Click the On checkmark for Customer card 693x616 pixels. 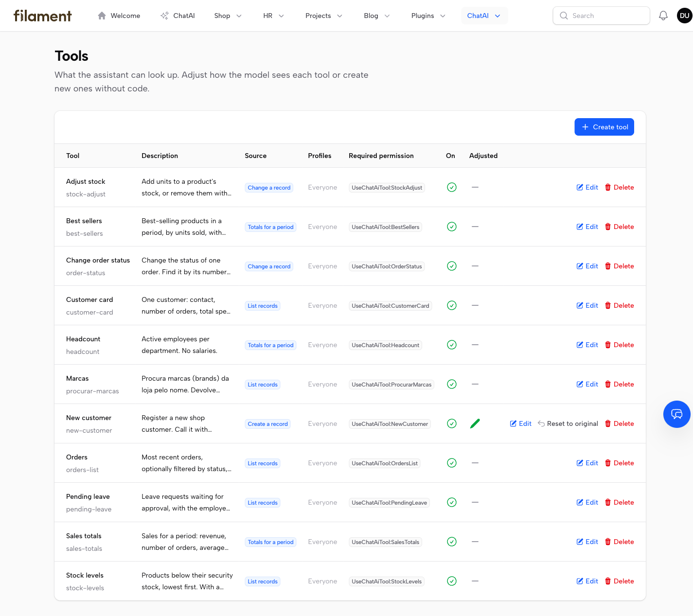click(452, 305)
